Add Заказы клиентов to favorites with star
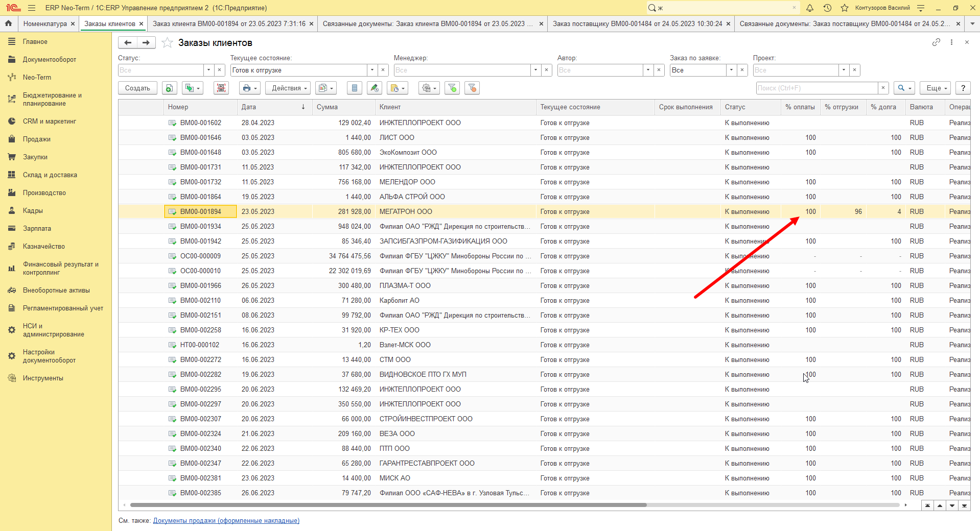Image resolution: width=980 pixels, height=531 pixels. (x=167, y=43)
